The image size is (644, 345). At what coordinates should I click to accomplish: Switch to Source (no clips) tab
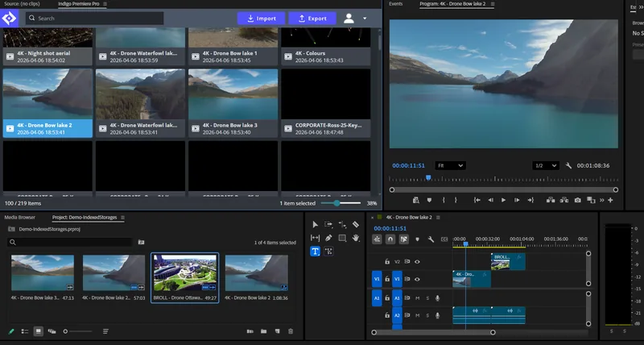(x=22, y=4)
